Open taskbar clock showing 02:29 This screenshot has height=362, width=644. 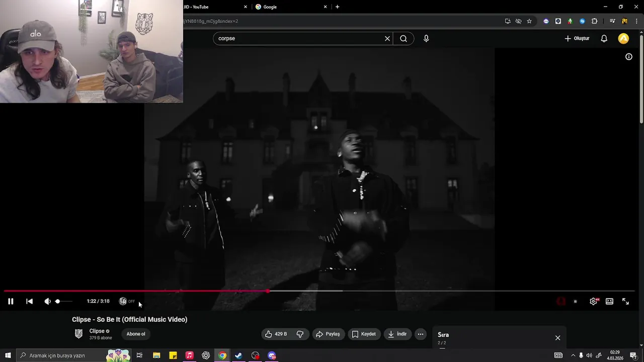(615, 355)
